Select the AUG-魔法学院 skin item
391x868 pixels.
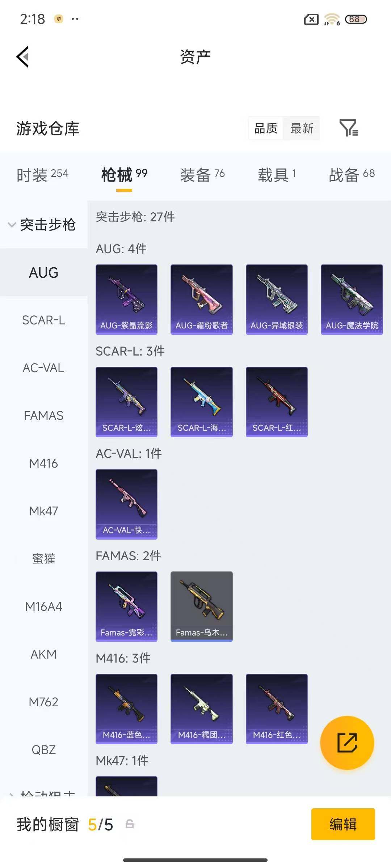point(352,299)
